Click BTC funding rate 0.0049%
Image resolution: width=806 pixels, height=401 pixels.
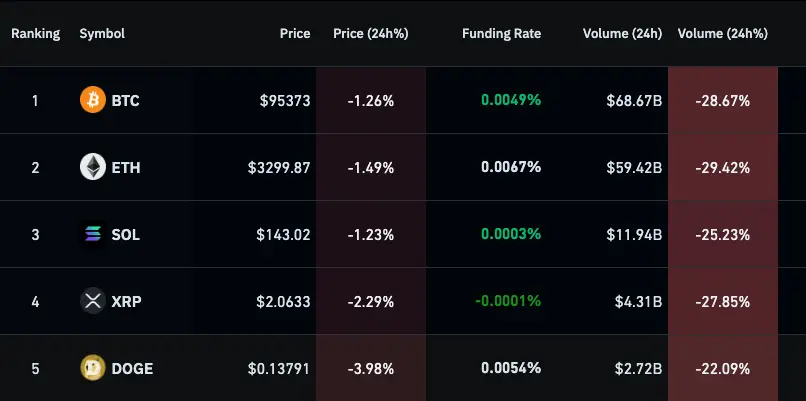tap(510, 100)
